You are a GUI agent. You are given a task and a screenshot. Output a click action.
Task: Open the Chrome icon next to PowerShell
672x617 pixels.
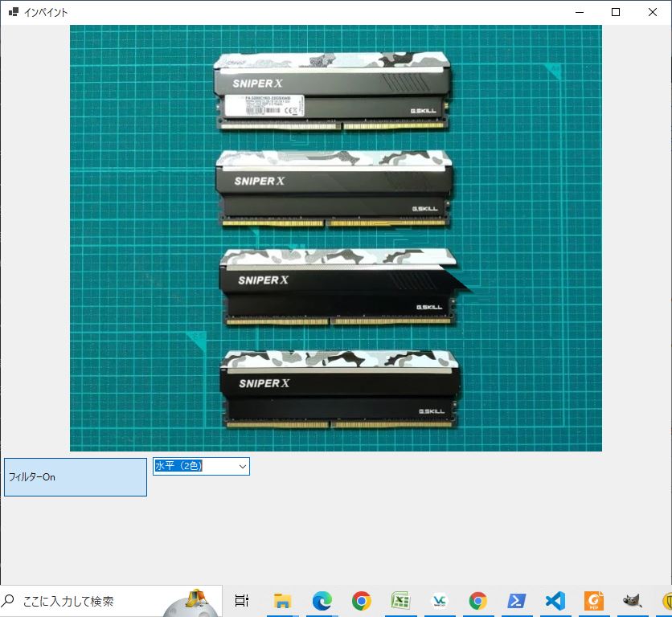[x=477, y=601]
